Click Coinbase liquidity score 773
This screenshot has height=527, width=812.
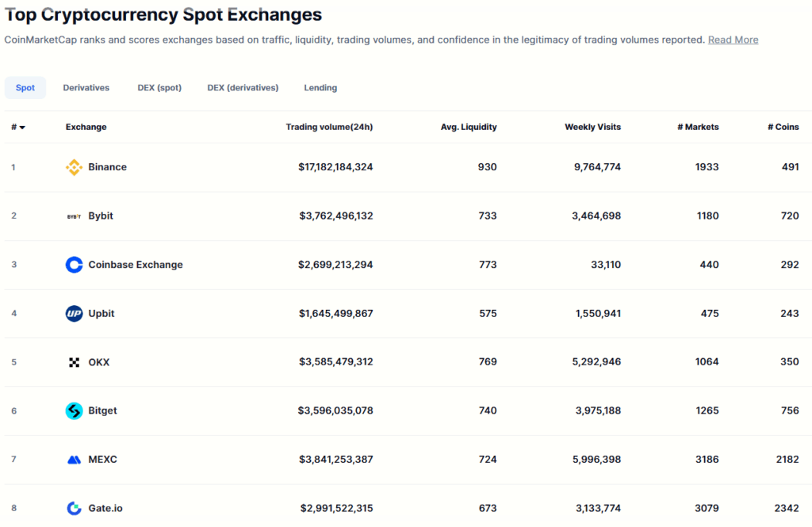(x=488, y=265)
